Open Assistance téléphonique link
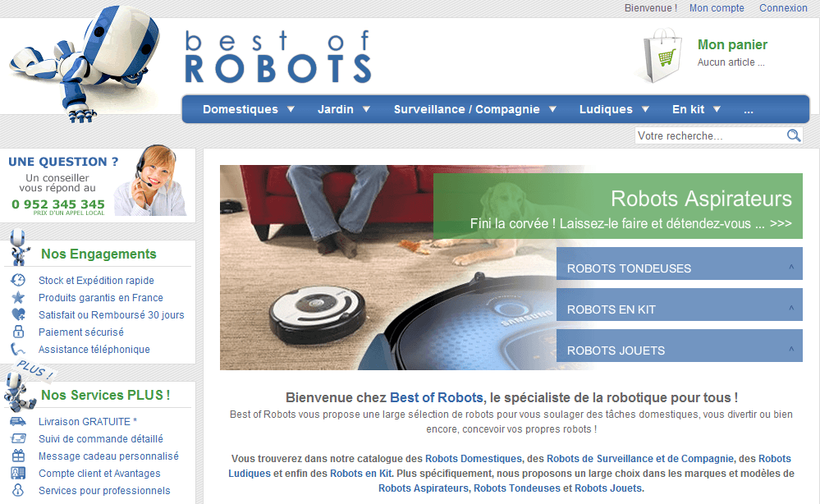This screenshot has width=820, height=504. 94,349
